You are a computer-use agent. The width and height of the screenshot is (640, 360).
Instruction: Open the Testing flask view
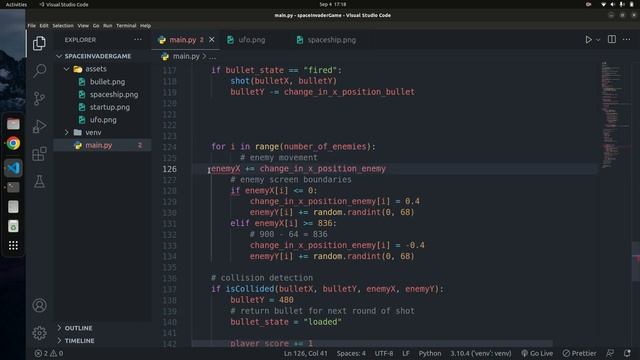(x=39, y=181)
